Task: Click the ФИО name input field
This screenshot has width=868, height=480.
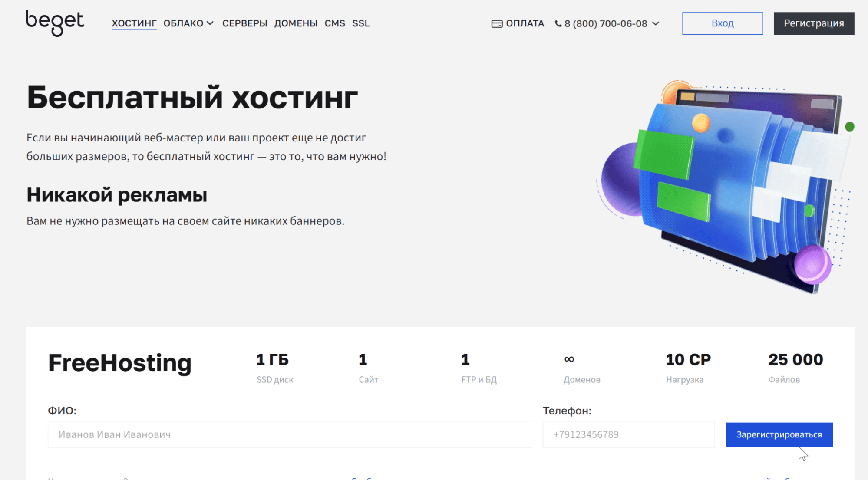Action: (x=290, y=434)
